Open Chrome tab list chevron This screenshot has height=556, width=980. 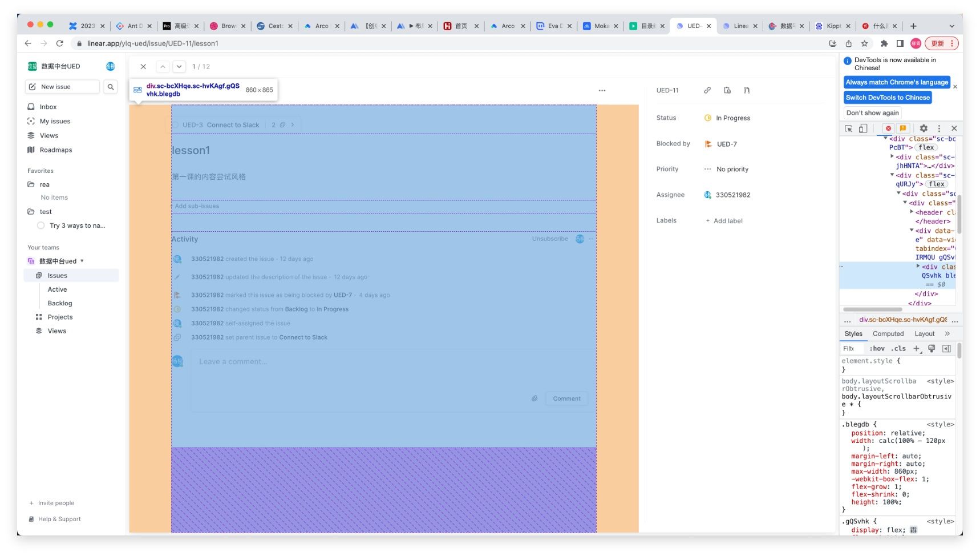pos(951,26)
